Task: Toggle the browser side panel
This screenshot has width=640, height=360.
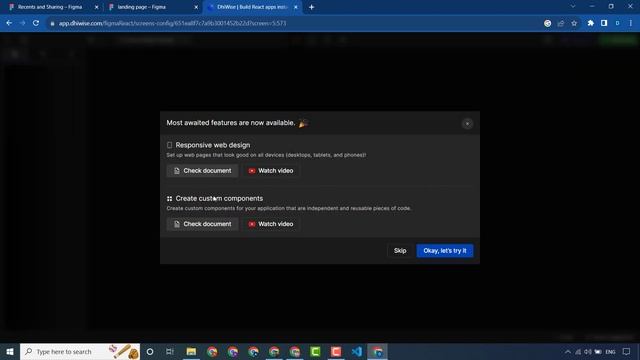Action: [x=604, y=23]
